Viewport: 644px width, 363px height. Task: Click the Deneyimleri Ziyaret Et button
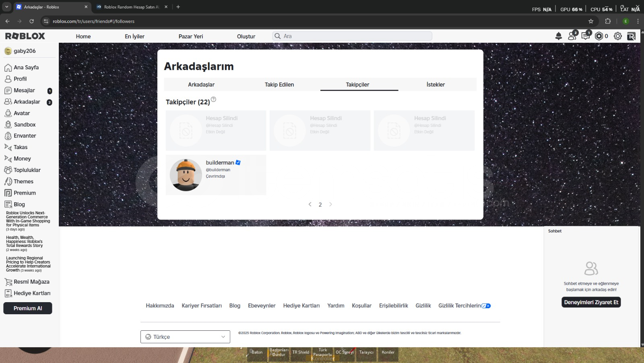(x=591, y=302)
